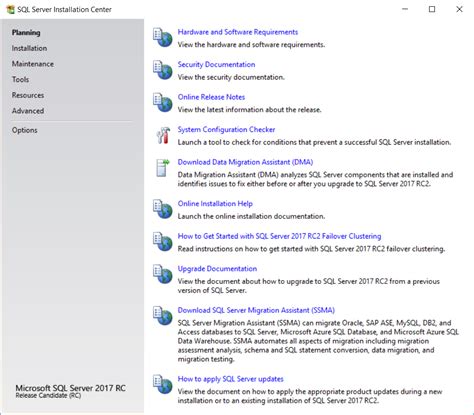The image size is (474, 415).
Task: Click "View the hardware and software requirements." text
Action: pyautogui.click(x=251, y=45)
